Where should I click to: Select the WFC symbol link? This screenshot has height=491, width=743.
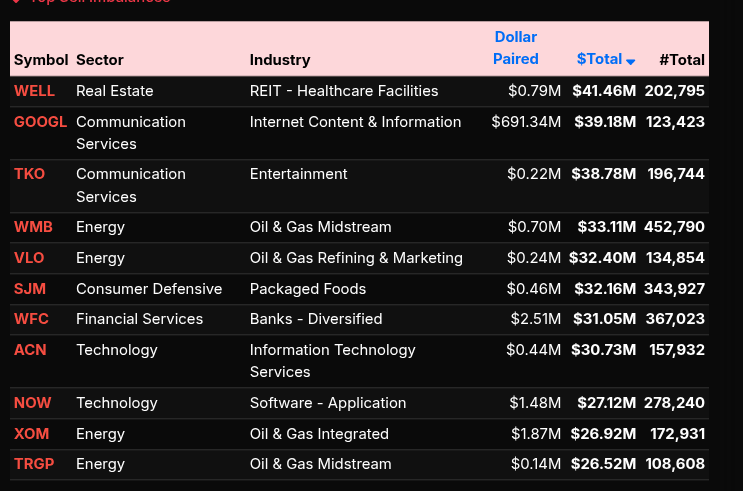pyautogui.click(x=30, y=319)
